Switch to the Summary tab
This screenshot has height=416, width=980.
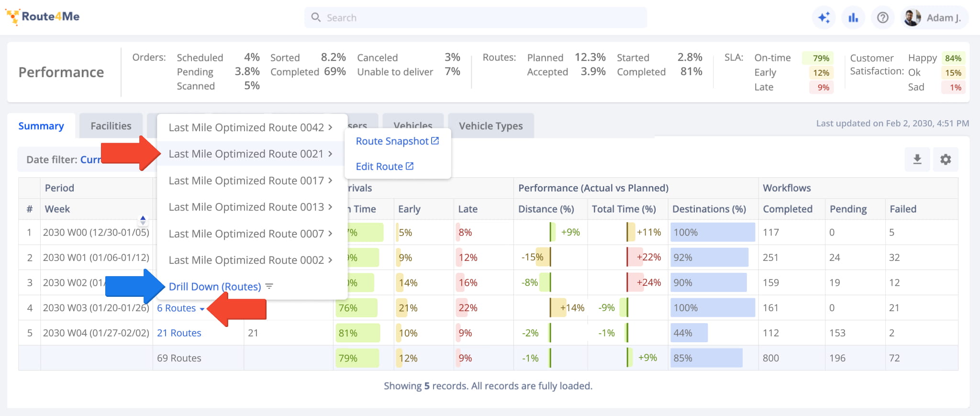(41, 126)
